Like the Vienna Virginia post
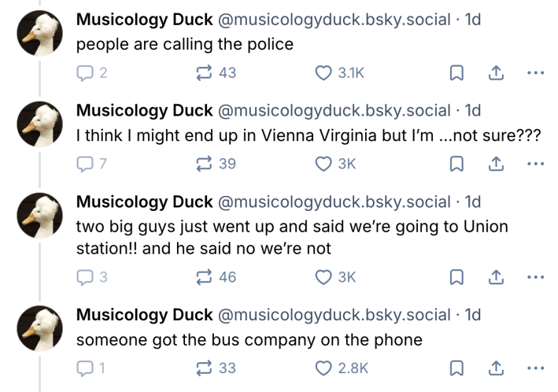 pyautogui.click(x=323, y=164)
